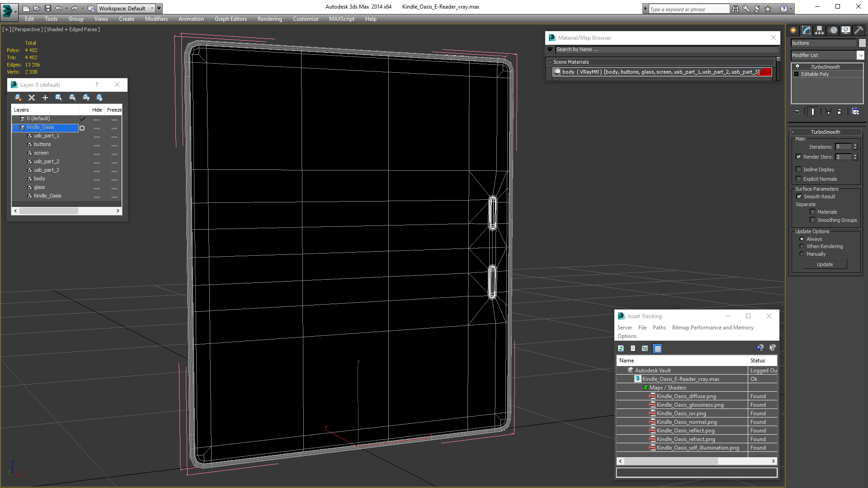Undo last action with the arrow icon
The image size is (868, 488).
(x=59, y=8)
